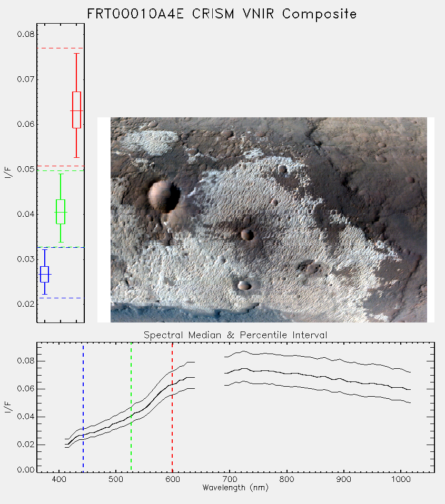Click the large crater in the image

[x=164, y=196]
